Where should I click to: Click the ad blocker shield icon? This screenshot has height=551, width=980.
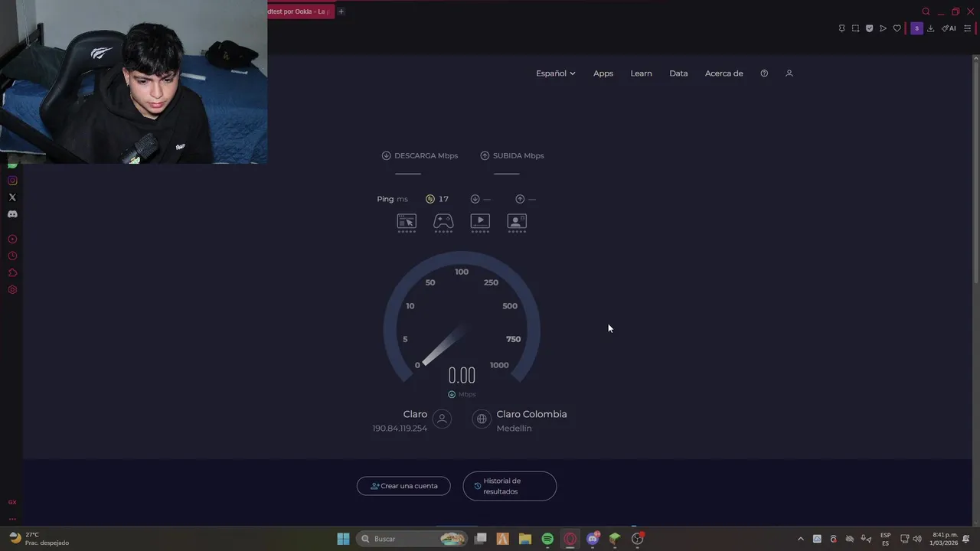pyautogui.click(x=869, y=28)
